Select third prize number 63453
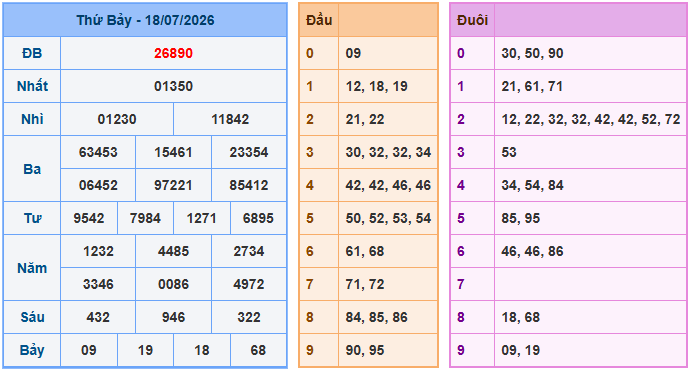The height and width of the screenshot is (371, 692). tap(98, 152)
